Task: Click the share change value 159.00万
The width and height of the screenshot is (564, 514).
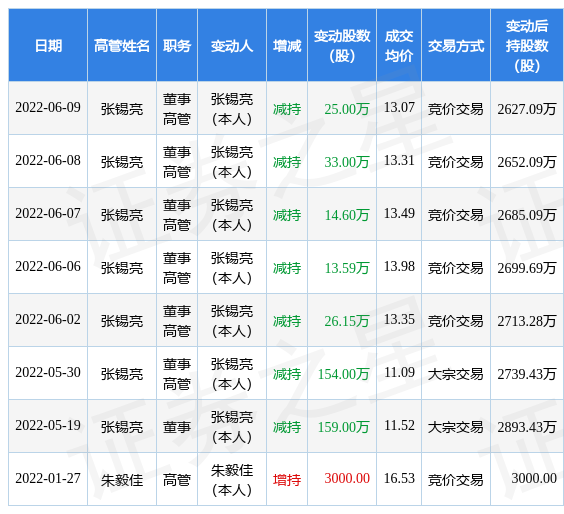Action: click(344, 427)
